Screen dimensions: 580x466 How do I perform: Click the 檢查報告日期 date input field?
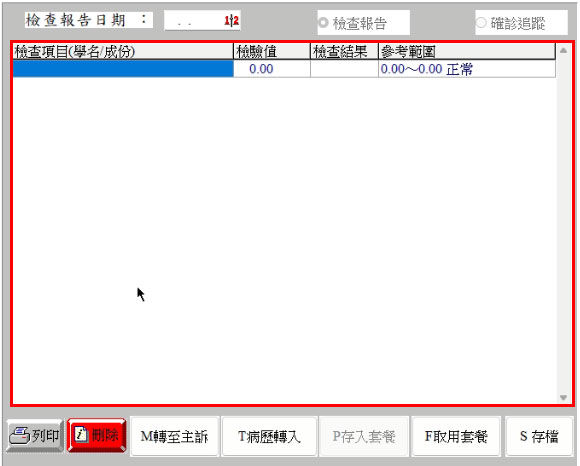pos(202,21)
